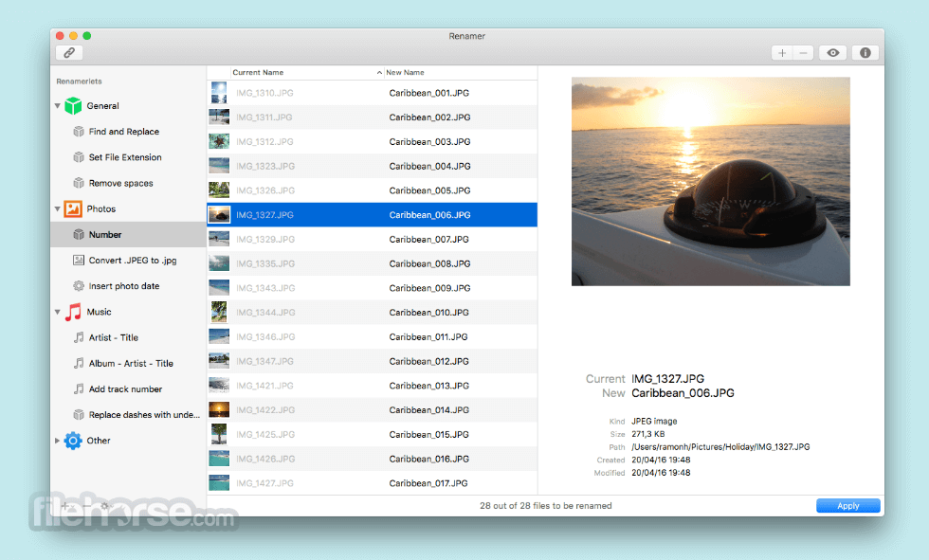Viewport: 929px width, 560px height.
Task: Open Replace dashes with underscores renamerlet
Action: pos(144,415)
